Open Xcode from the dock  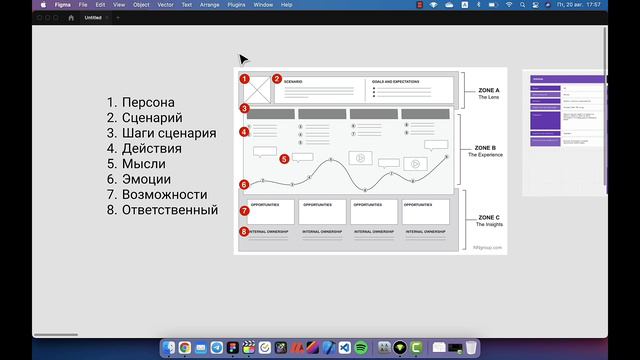click(329, 347)
